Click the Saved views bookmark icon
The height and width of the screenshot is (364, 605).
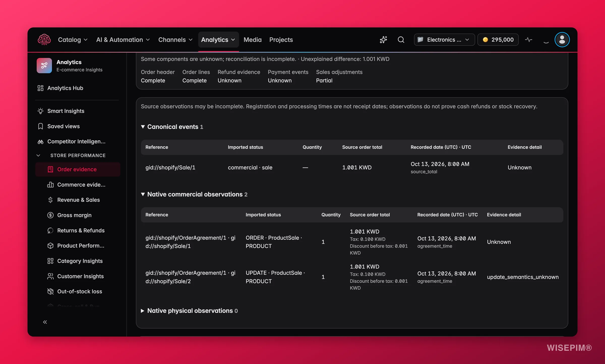(x=40, y=126)
